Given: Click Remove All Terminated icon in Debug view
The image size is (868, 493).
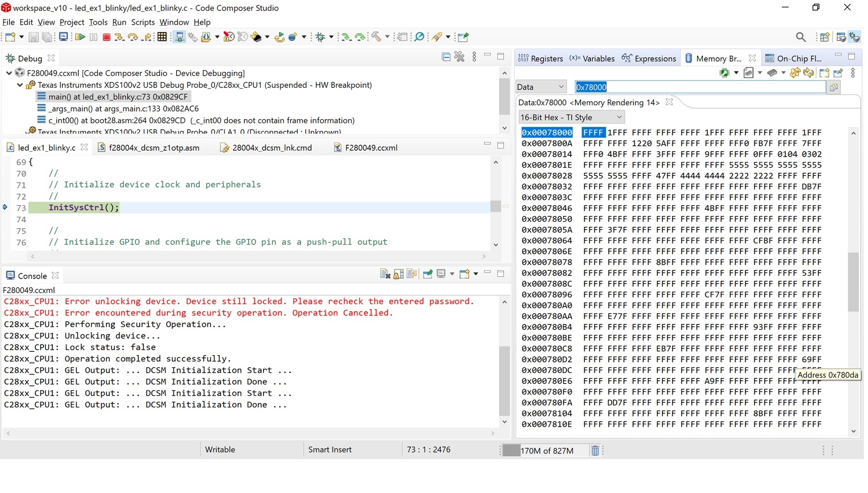Looking at the screenshot, I should click(459, 57).
